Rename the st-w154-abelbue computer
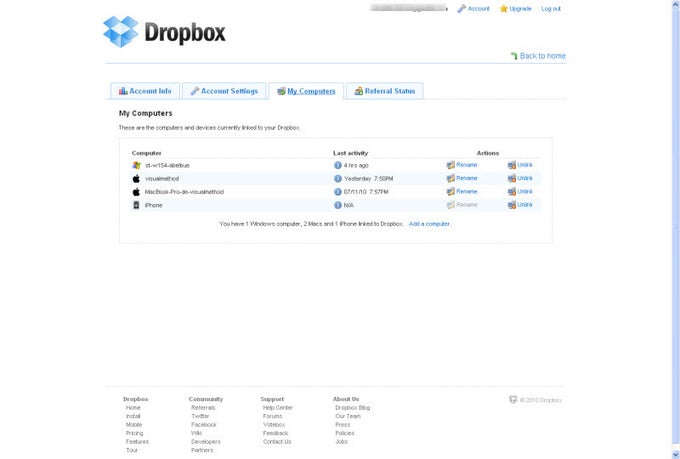Viewport: 680px width, 459px height. [462, 165]
